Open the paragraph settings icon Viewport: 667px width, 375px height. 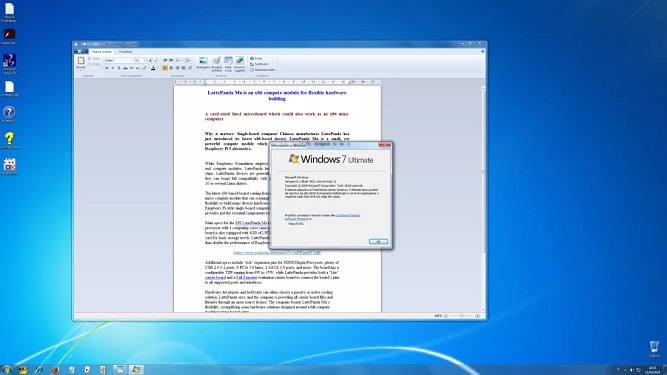pos(190,68)
